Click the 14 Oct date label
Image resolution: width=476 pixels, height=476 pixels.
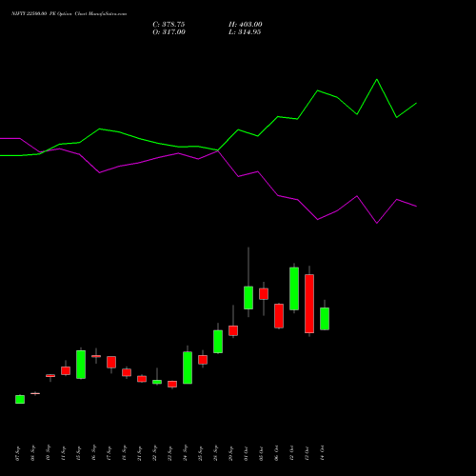(x=323, y=453)
